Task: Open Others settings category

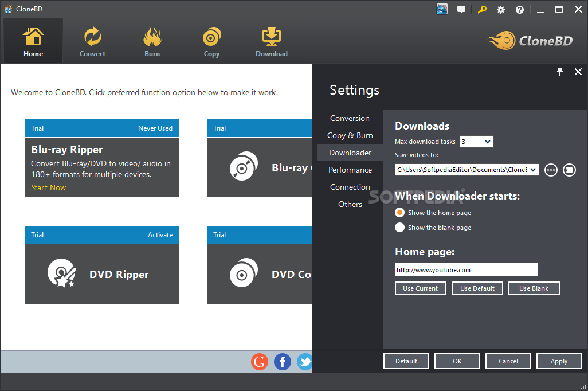Action: pyautogui.click(x=350, y=204)
